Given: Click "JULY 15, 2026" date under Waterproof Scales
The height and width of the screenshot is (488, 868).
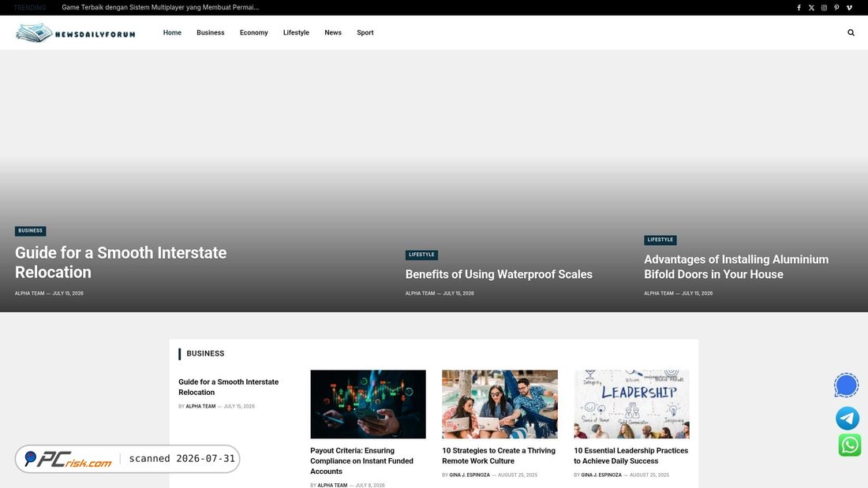Looking at the screenshot, I should pos(458,293).
